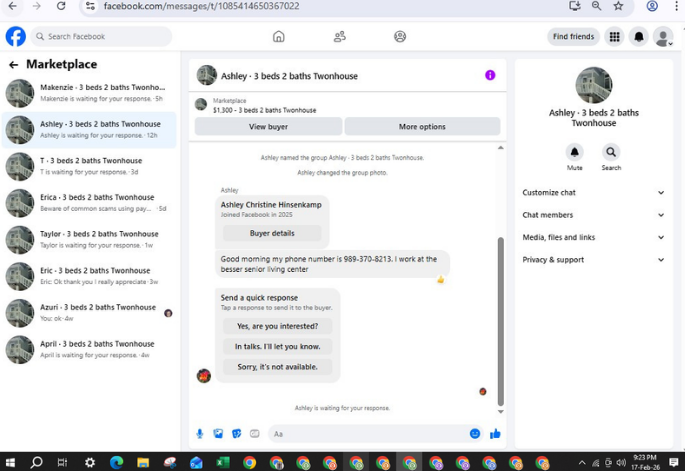
Task: Focus the Search Facebook field
Action: 101,37
